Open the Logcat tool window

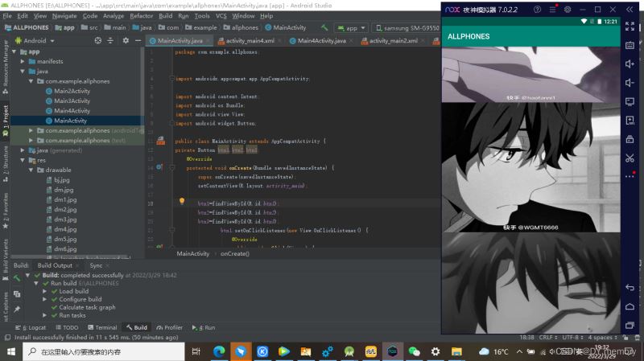(x=31, y=327)
